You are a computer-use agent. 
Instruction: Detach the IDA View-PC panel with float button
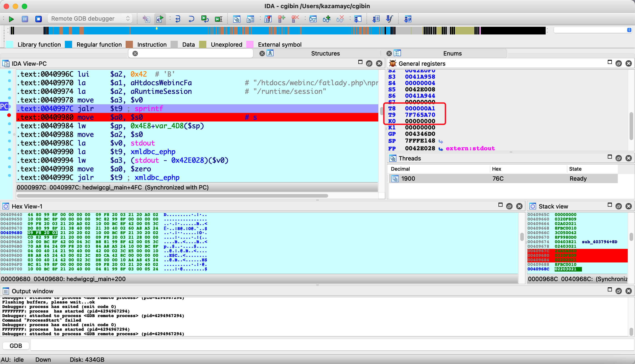369,63
